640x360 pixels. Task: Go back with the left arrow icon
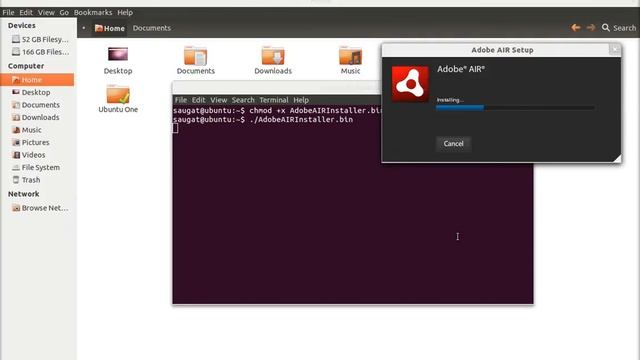[576, 28]
